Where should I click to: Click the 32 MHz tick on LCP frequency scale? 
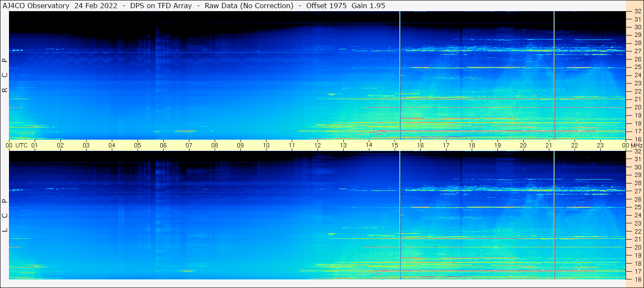tap(638, 151)
